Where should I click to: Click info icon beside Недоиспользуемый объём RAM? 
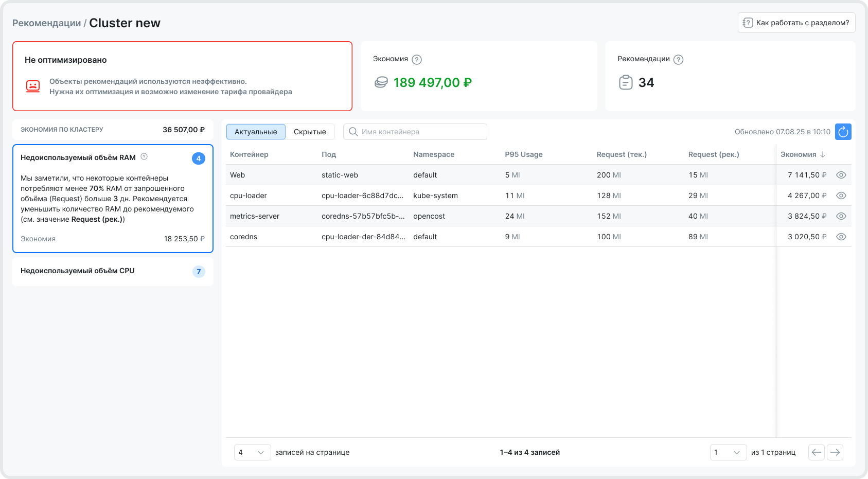pos(144,157)
